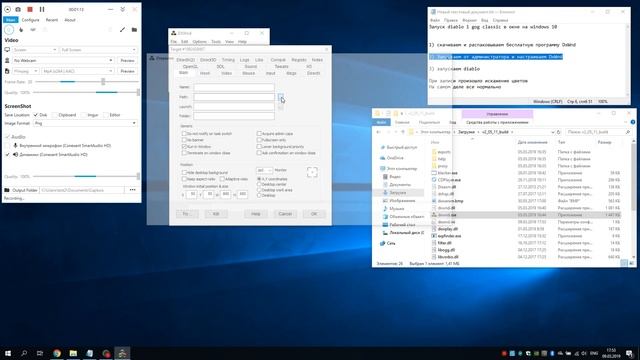
Task: Click the path browse button in DxWnd dialog
Action: click(281, 97)
